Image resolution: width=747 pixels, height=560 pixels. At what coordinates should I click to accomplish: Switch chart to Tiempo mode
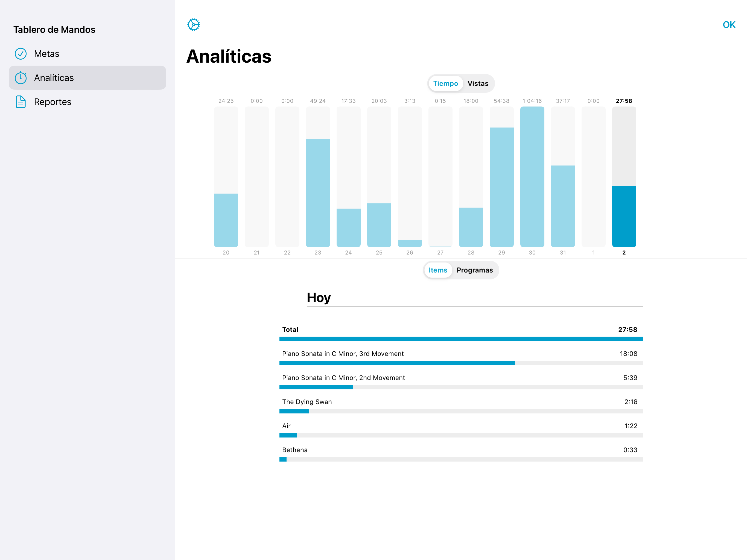445,83
